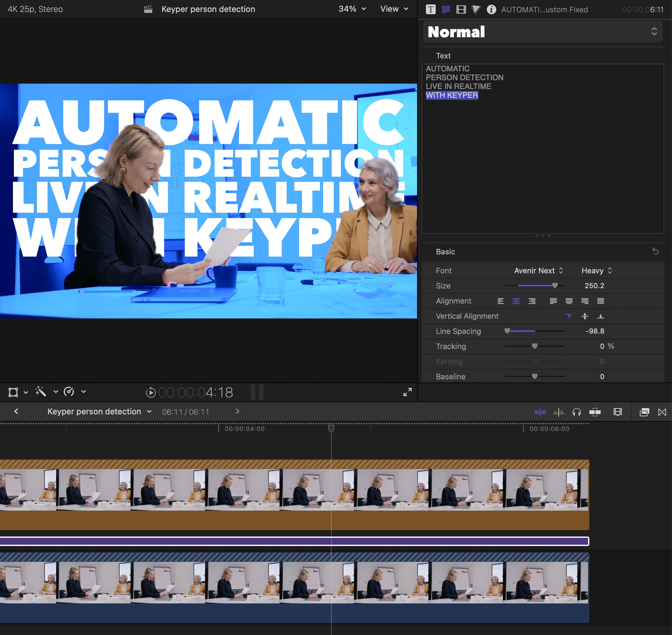Reset Basic settings with undo button

655,251
